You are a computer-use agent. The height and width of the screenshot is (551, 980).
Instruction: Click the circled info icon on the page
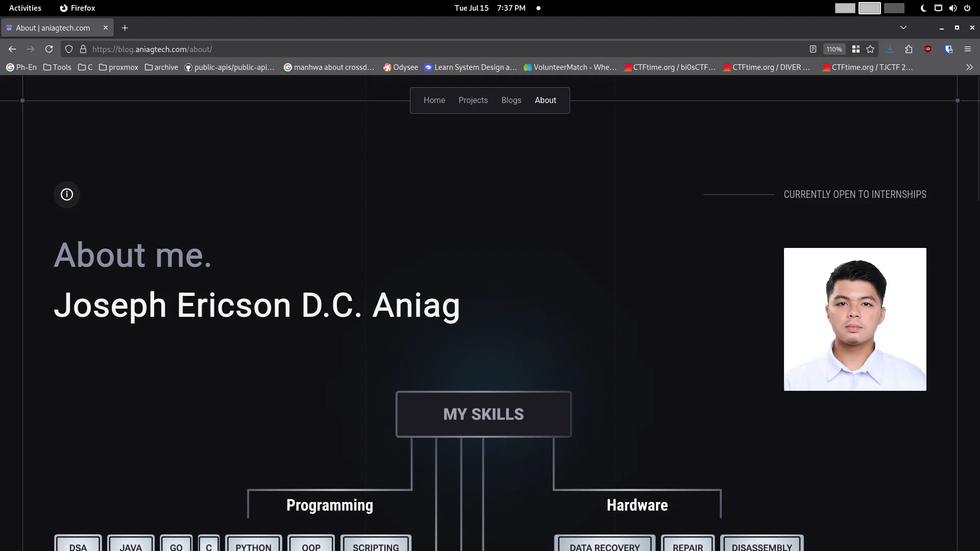(67, 194)
